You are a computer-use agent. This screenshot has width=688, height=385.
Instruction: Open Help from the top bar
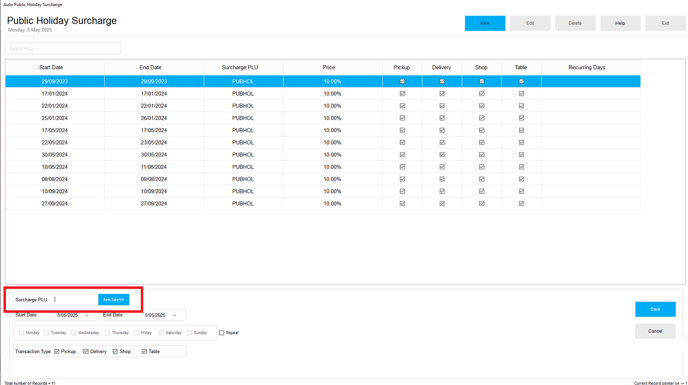pyautogui.click(x=620, y=23)
